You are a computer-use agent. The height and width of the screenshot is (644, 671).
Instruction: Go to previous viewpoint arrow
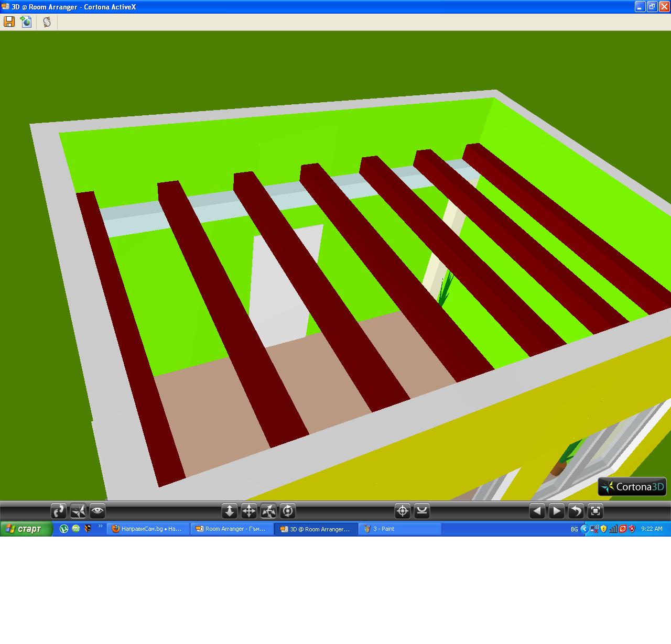pos(537,510)
